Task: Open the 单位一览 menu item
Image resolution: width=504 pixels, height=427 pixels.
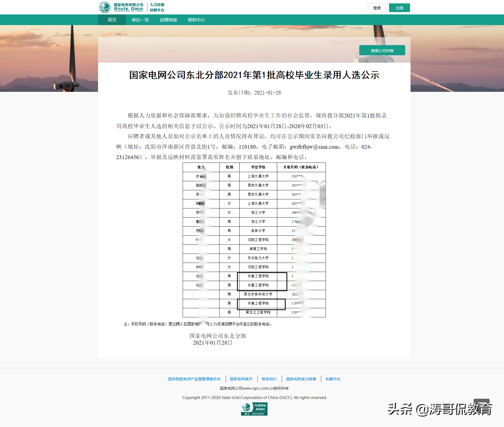Action: (x=140, y=19)
